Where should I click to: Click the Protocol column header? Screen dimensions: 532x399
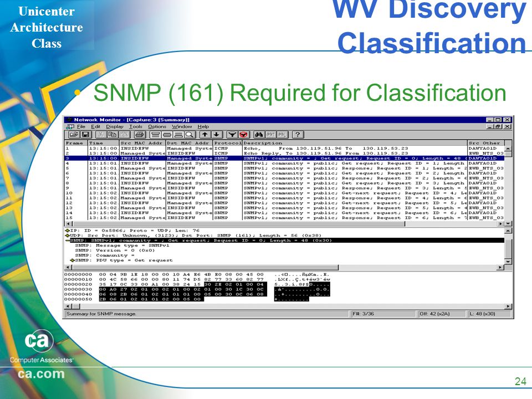tap(228, 143)
